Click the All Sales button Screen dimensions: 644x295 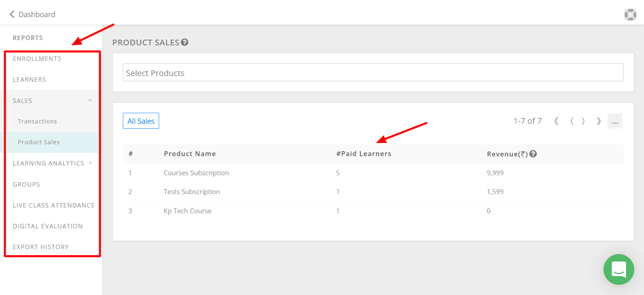coord(141,121)
